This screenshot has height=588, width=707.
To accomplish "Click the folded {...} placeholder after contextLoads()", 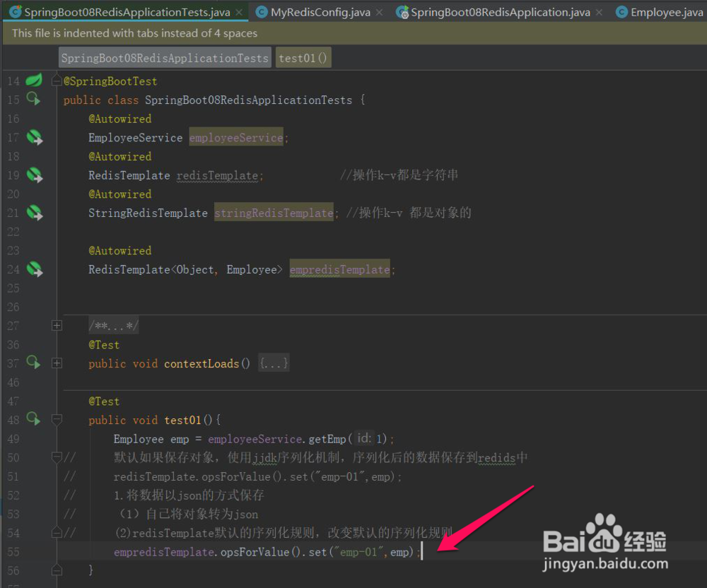I will tap(274, 363).
